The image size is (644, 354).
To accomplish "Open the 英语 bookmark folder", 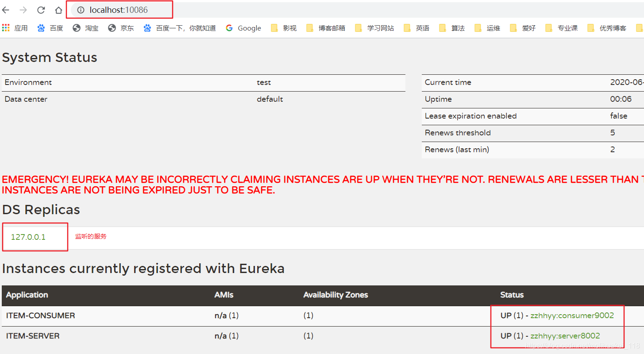I will pyautogui.click(x=416, y=28).
